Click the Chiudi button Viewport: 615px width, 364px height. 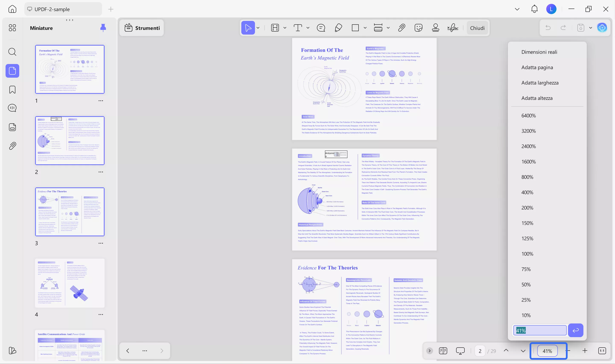click(x=477, y=28)
